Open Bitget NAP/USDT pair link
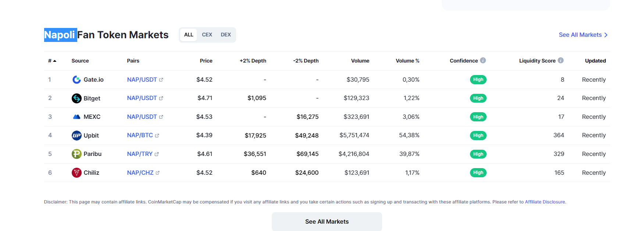Screen dimensions: 644x231 (x=142, y=98)
